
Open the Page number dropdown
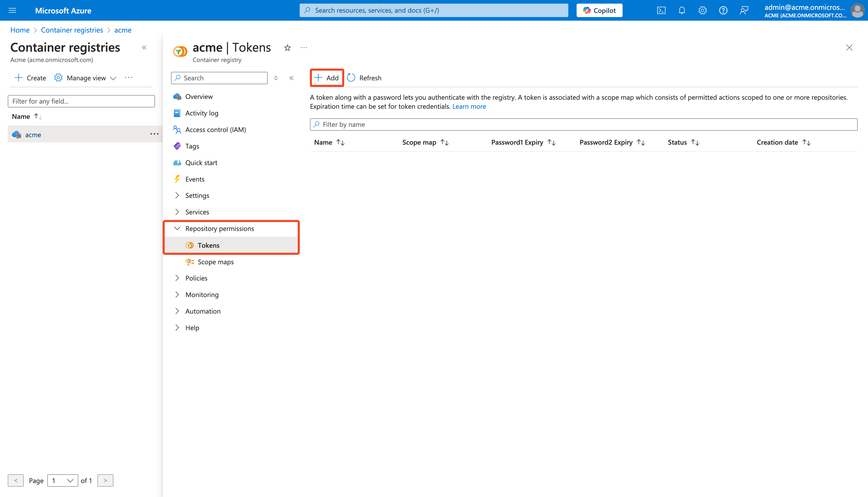pos(63,480)
